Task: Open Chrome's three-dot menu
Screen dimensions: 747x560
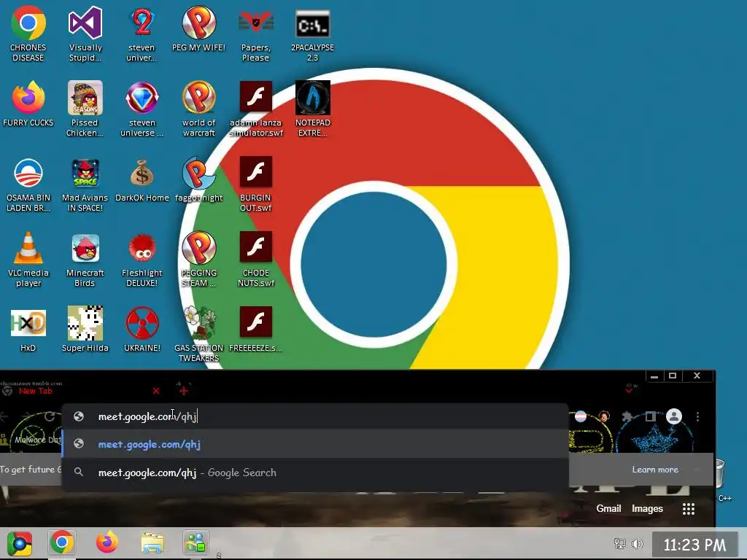Action: [697, 416]
